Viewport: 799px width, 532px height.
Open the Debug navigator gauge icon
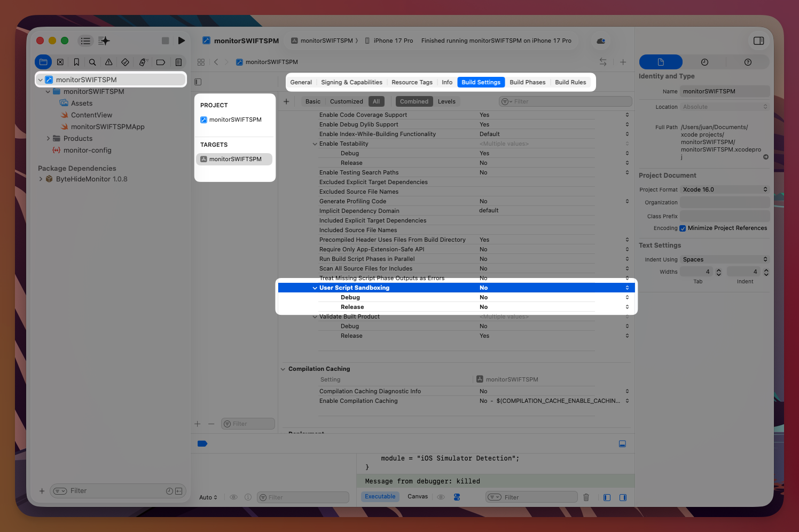coord(143,62)
